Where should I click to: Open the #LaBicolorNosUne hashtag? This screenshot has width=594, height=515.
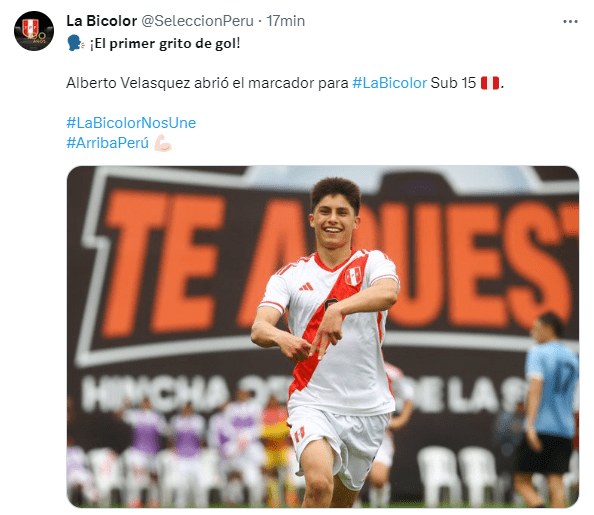[131, 123]
